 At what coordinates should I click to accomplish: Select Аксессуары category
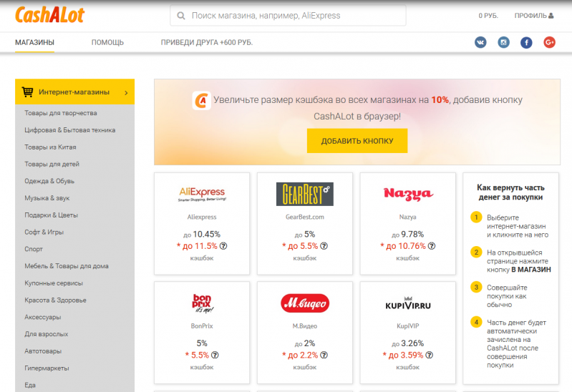click(x=43, y=317)
